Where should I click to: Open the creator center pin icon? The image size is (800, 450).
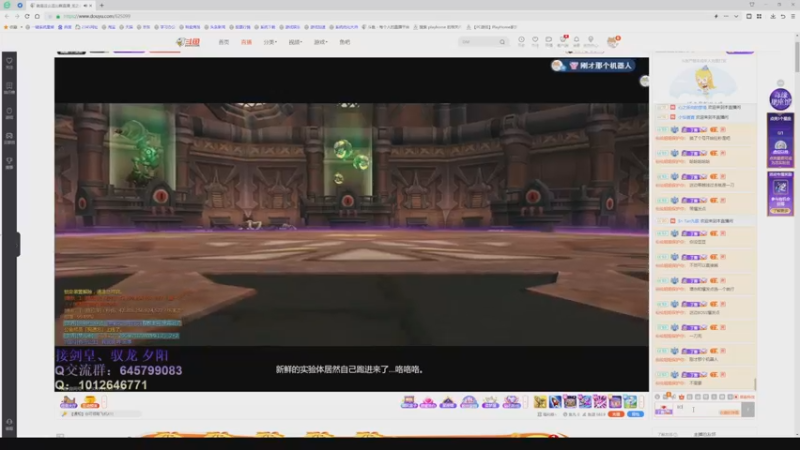(x=591, y=41)
